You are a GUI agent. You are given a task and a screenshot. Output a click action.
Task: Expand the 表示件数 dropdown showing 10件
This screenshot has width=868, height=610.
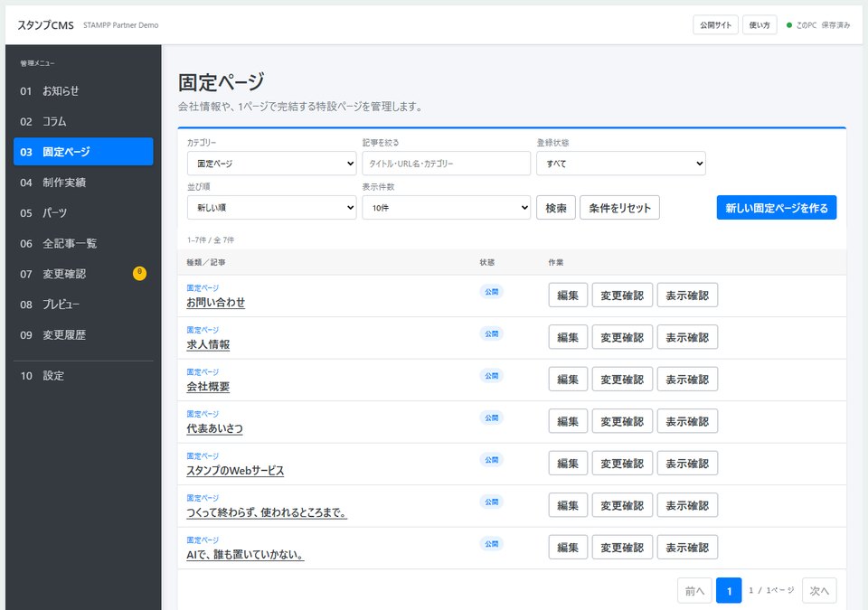[446, 208]
